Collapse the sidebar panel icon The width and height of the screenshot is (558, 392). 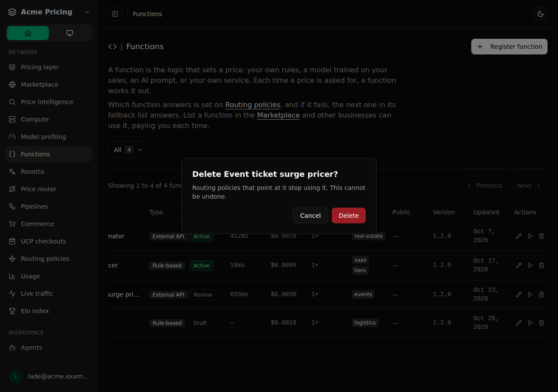115,14
